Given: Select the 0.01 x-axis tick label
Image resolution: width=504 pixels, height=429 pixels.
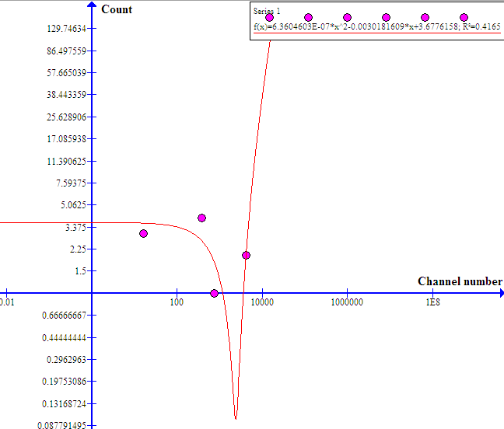Looking at the screenshot, I should tap(7, 302).
